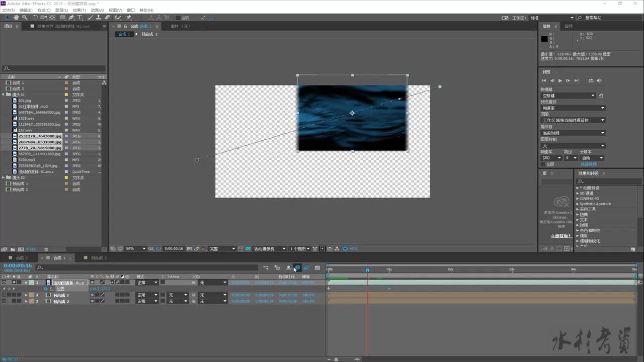
Task: Select the Pen tool
Action: [x=71, y=18]
